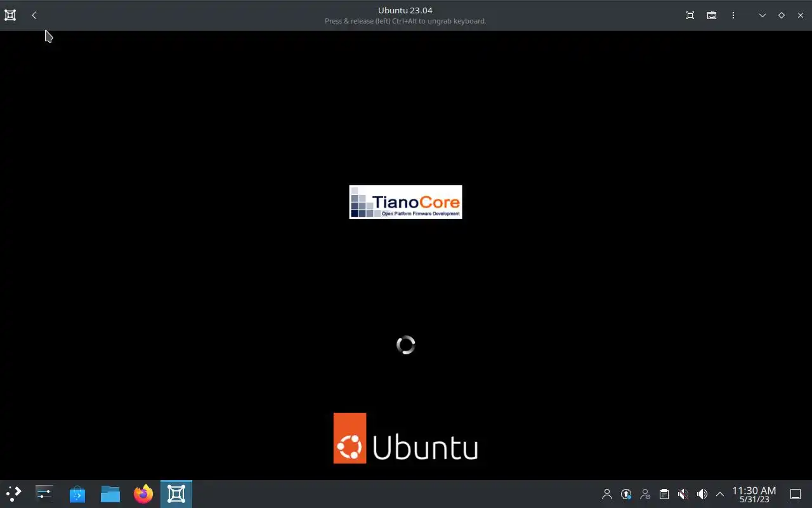Open the keyboard shortcuts sender icon
The height and width of the screenshot is (508, 812).
712,15
